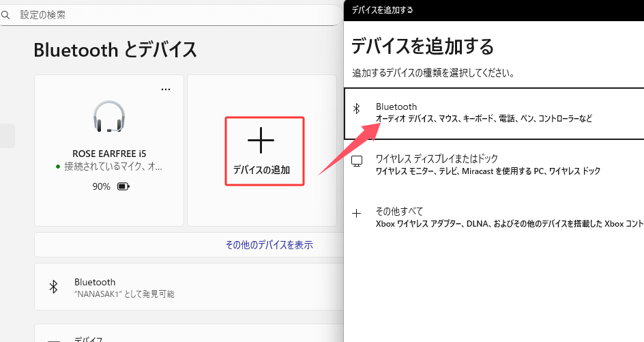The image size is (644, 342).
Task: Click the 90% battery level text
Action: [x=102, y=186]
